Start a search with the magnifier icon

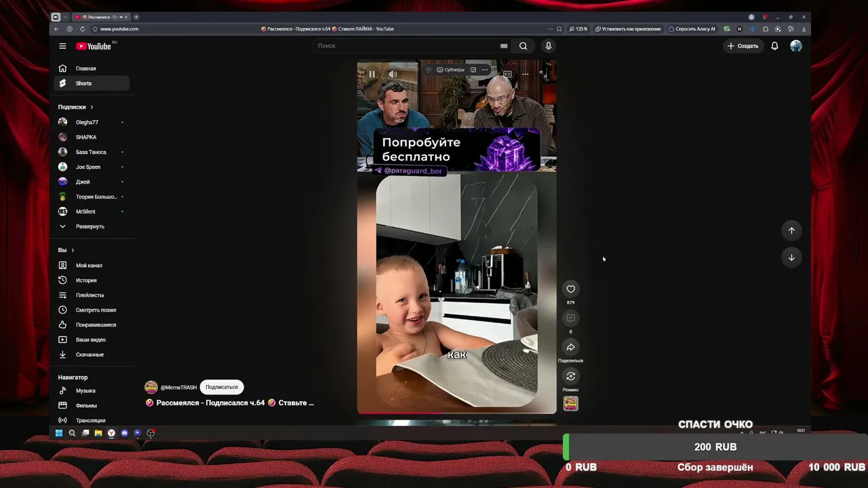523,46
